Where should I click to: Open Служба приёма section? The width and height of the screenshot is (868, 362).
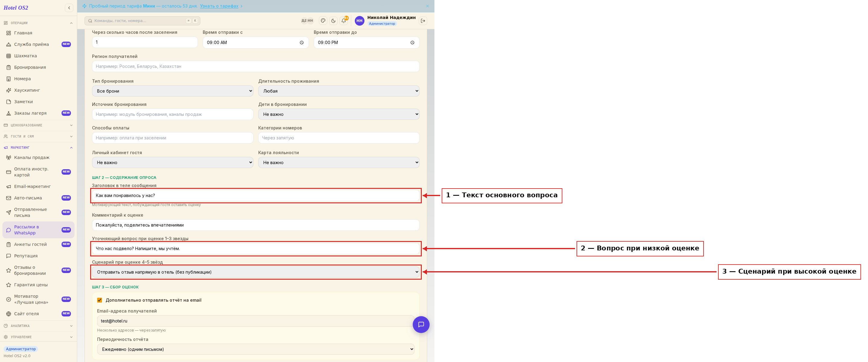38,44
